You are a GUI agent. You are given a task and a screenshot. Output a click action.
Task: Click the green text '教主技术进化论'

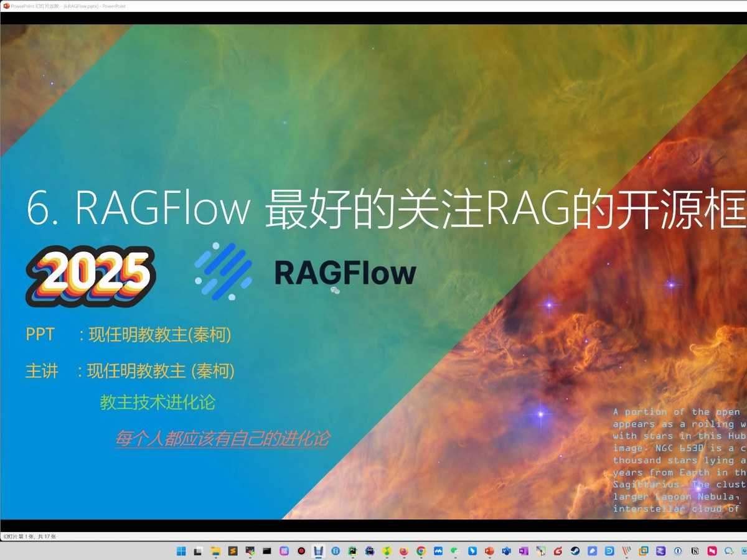[x=157, y=402]
